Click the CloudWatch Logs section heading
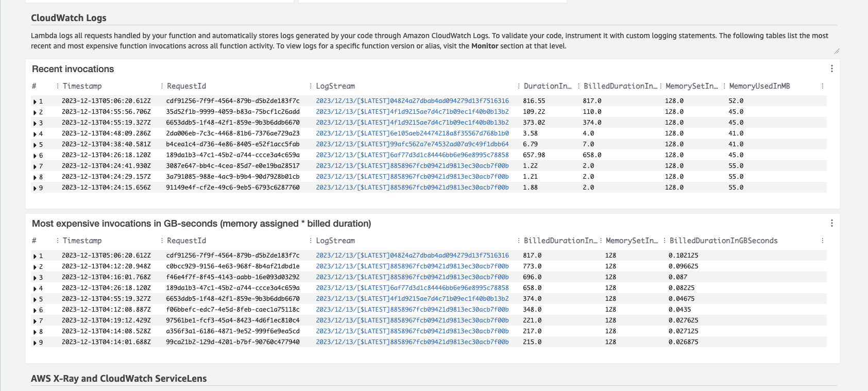 (69, 18)
